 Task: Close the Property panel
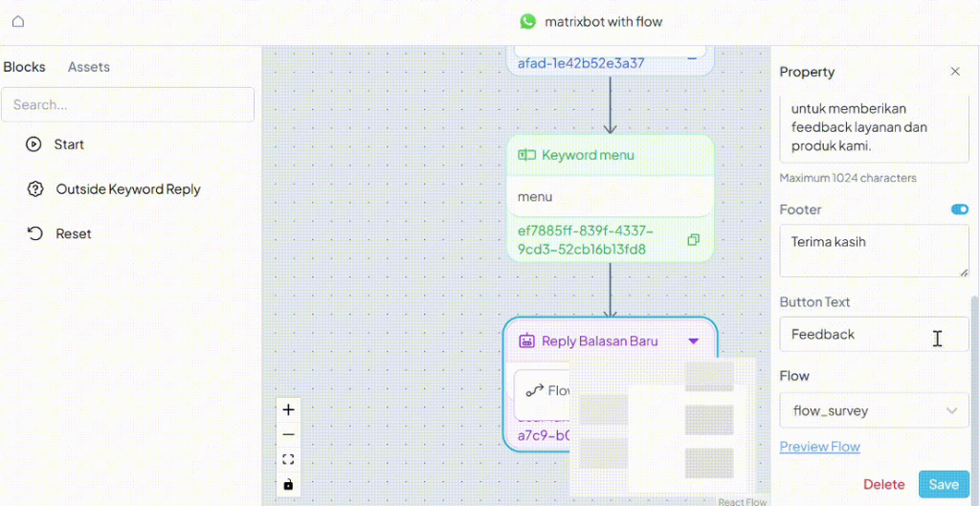tap(954, 72)
